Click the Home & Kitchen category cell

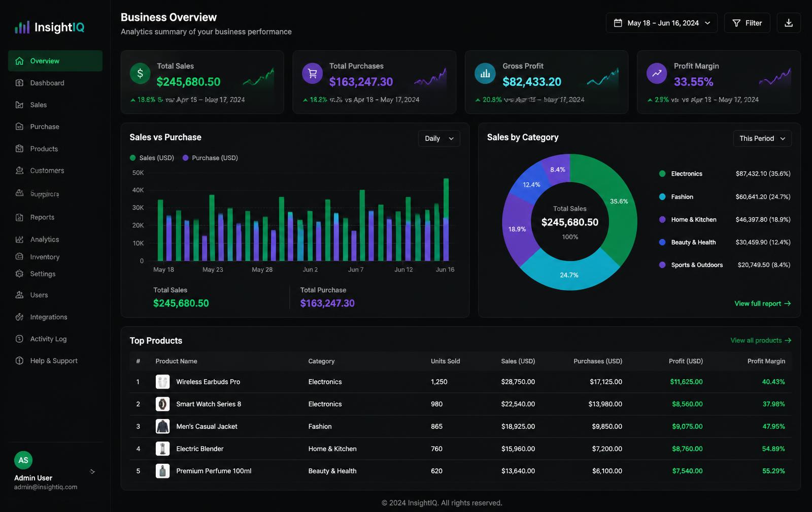(332, 449)
